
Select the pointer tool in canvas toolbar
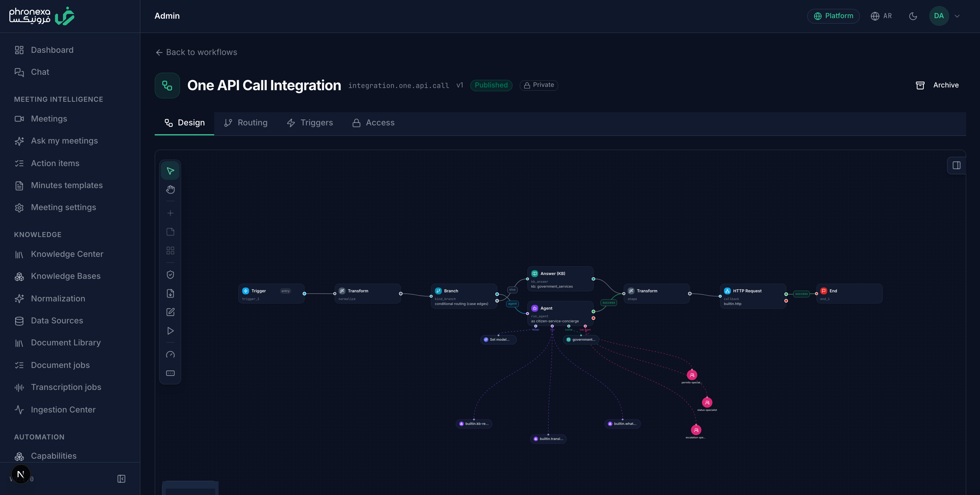[170, 171]
